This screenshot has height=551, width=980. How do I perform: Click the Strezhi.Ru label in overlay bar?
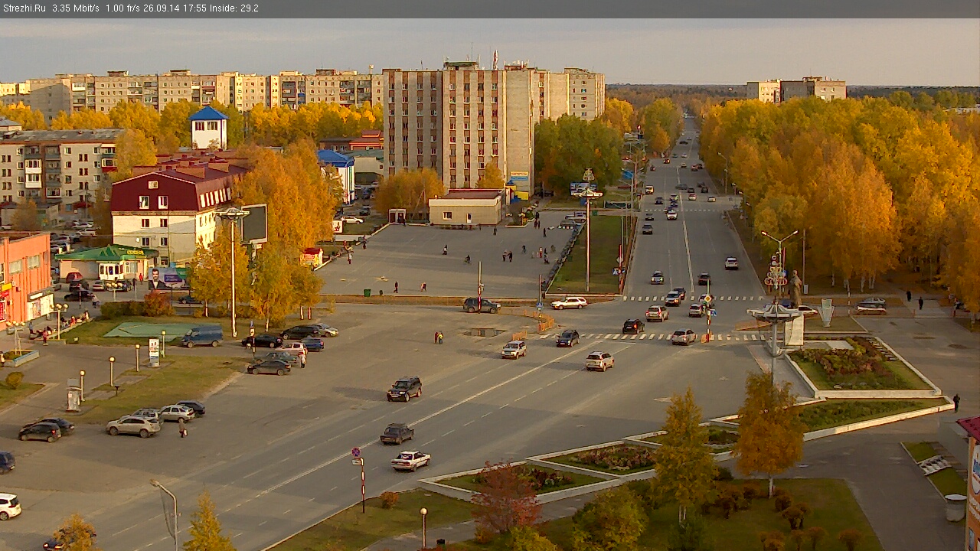(x=24, y=8)
